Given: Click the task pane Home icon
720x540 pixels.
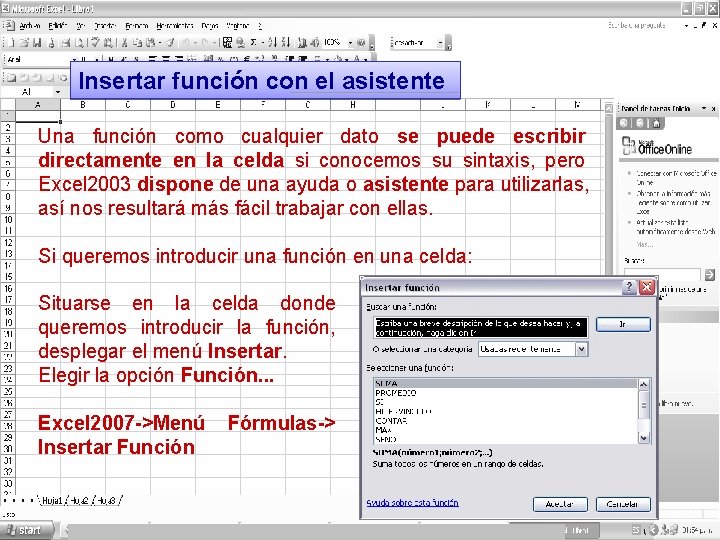Looking at the screenshot, I should pos(657,123).
